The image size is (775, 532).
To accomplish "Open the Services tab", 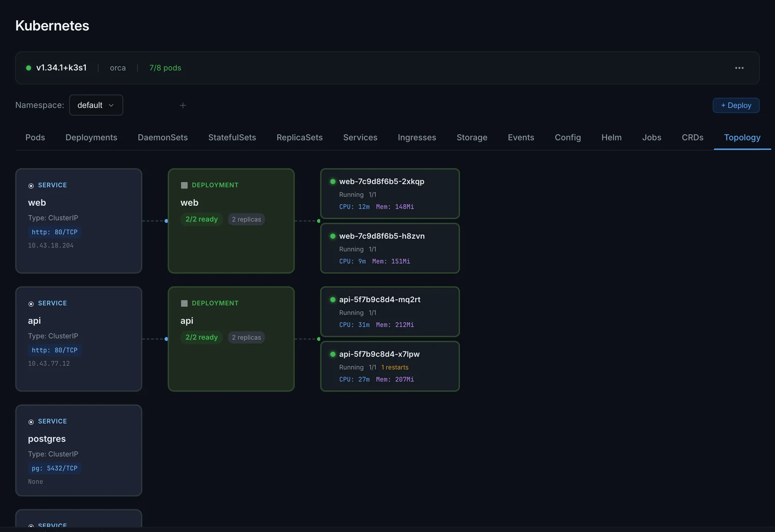I will [360, 137].
